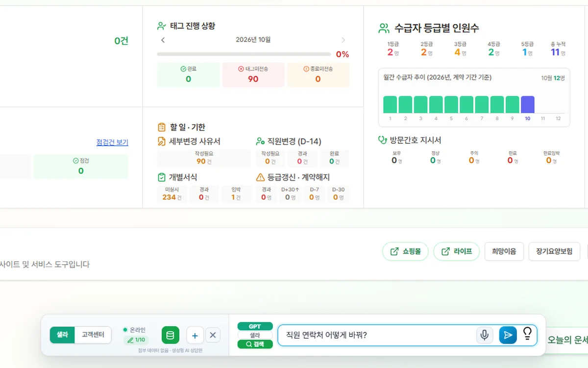Select the 검색 mode option
This screenshot has width=588, height=368.
tap(255, 344)
